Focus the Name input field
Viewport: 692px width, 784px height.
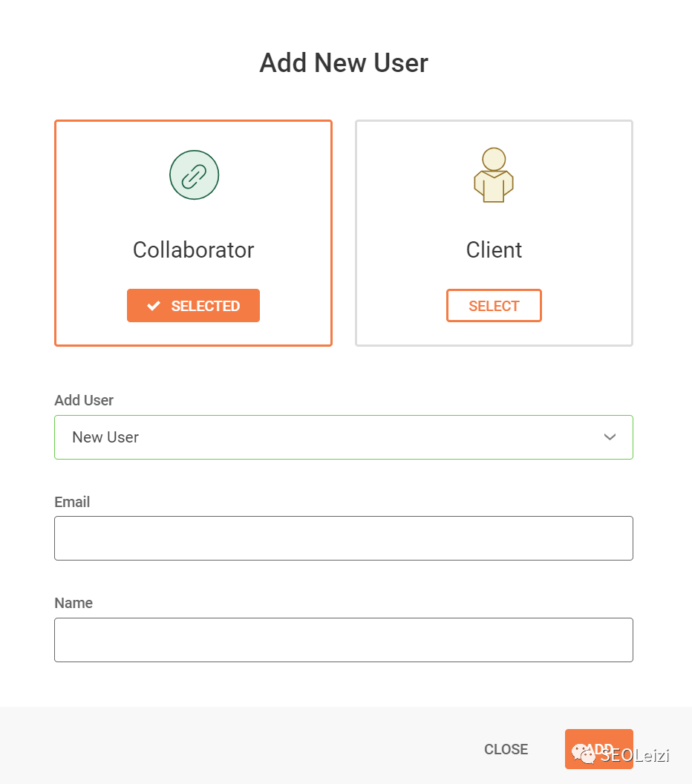coord(344,640)
